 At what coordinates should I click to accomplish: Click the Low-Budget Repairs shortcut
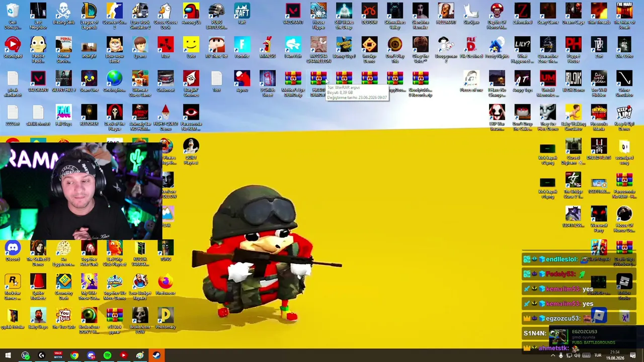(140, 287)
